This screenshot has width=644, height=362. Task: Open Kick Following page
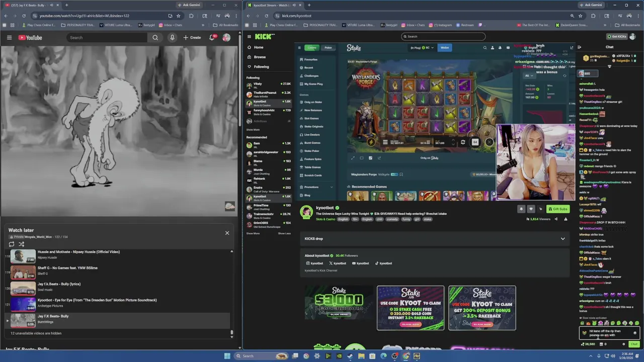[x=261, y=66]
